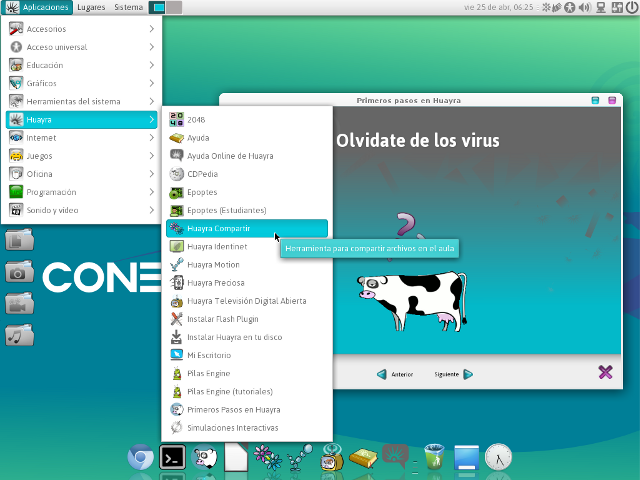
Task: Open the blue window icon in dock
Action: point(466,458)
